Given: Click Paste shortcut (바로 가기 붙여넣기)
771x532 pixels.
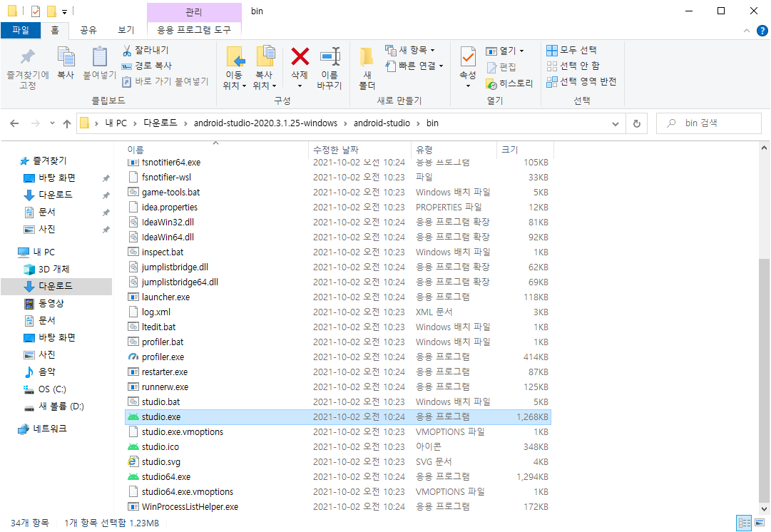Looking at the screenshot, I should click(x=165, y=81).
